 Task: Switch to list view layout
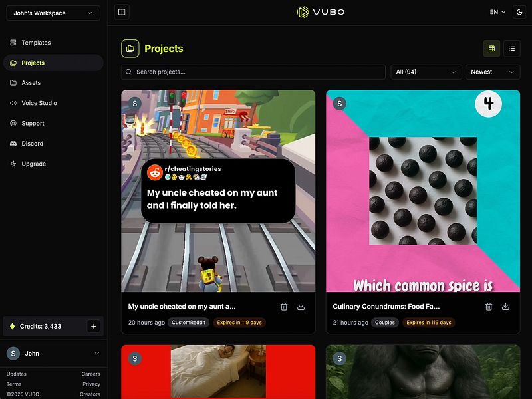coord(511,48)
